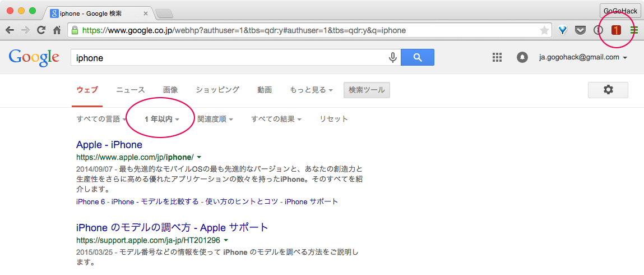Open the blue diamond extension icon
This screenshot has height=275, width=644.
point(563,30)
